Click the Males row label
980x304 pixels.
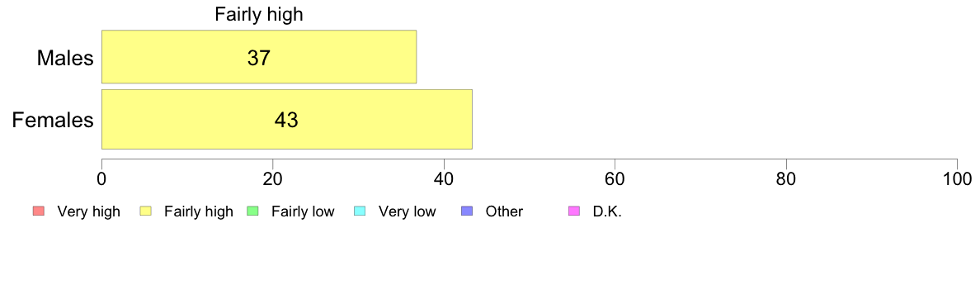(x=66, y=58)
